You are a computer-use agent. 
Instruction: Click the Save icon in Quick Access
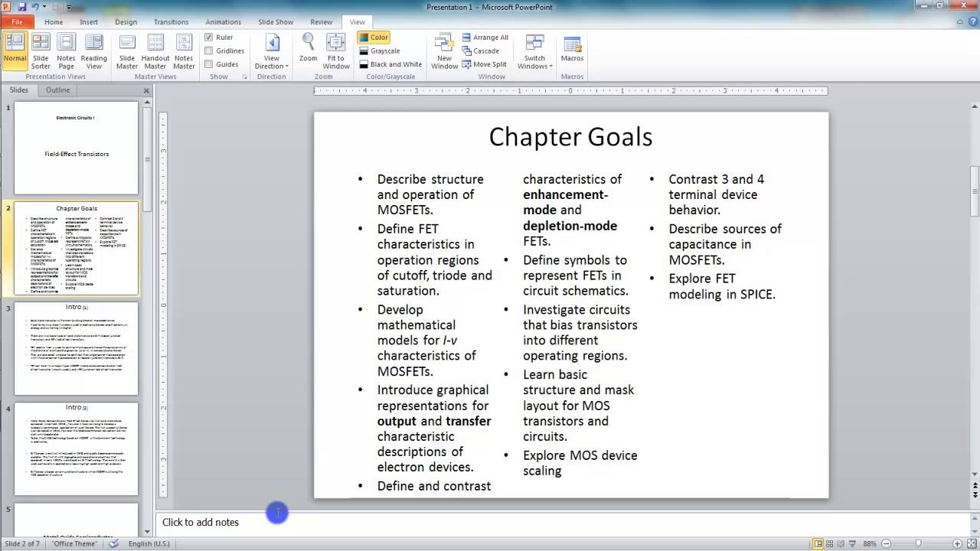(x=21, y=7)
